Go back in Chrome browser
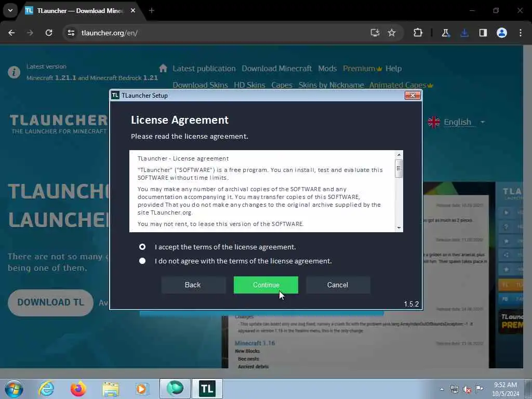 click(11, 33)
